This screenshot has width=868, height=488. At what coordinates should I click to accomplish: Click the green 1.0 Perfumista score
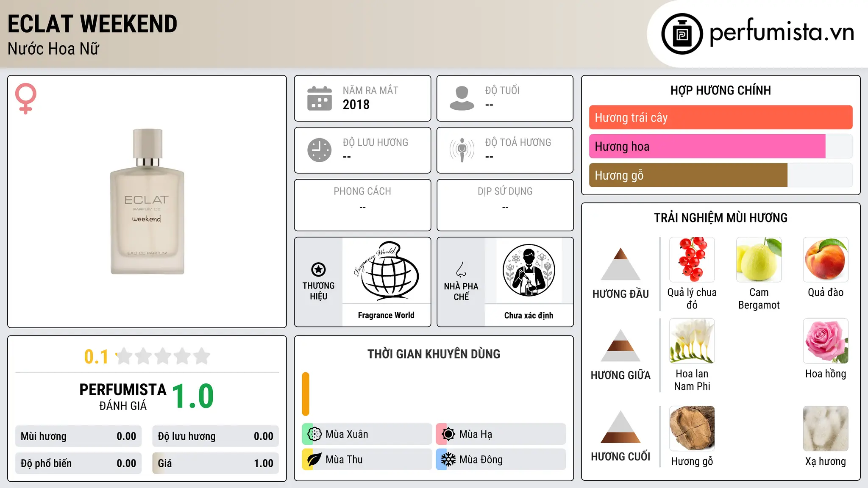[x=193, y=396]
